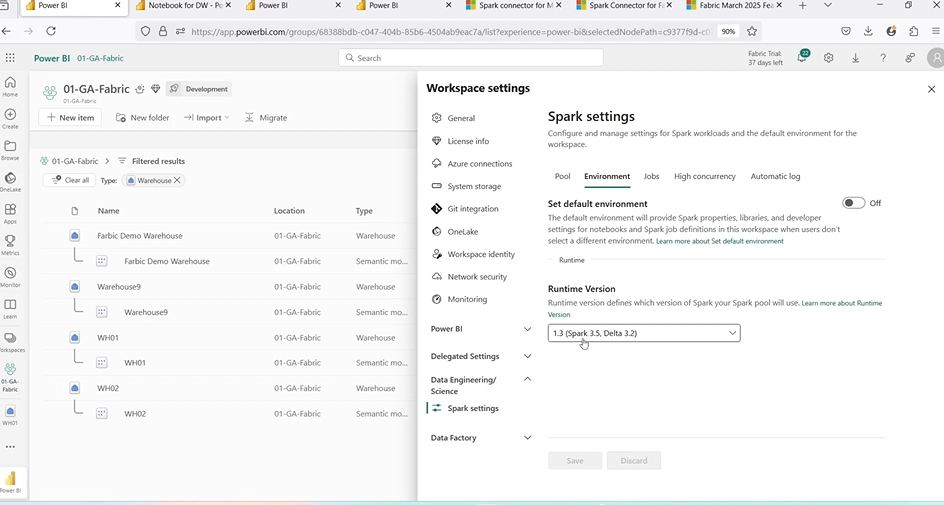The image size is (944, 505).
Task: Open Workspaces in the left sidebar
Action: pos(10,342)
